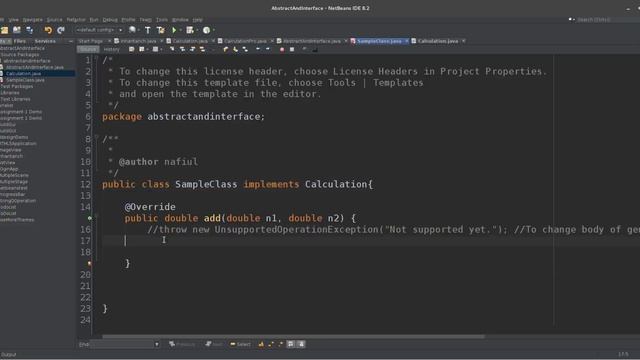Toggle Whole Word in find bar
The width and height of the screenshot is (640, 360).
point(271,344)
